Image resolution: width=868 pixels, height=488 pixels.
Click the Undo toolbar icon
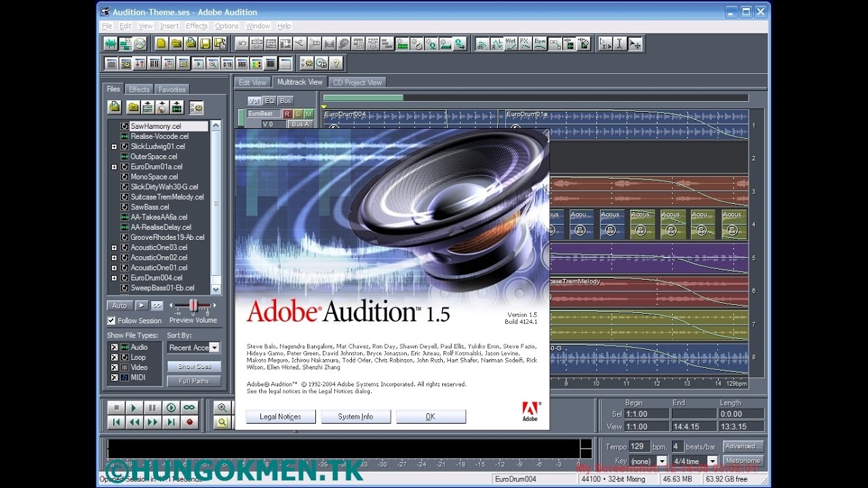tap(241, 44)
